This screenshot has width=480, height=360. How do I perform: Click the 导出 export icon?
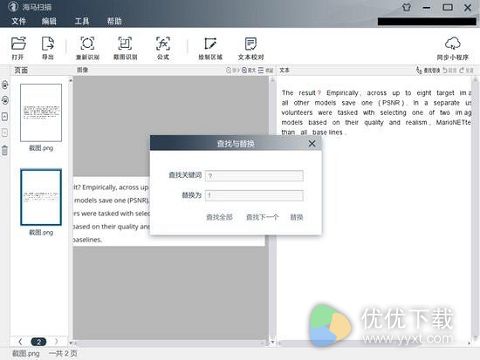(x=48, y=44)
